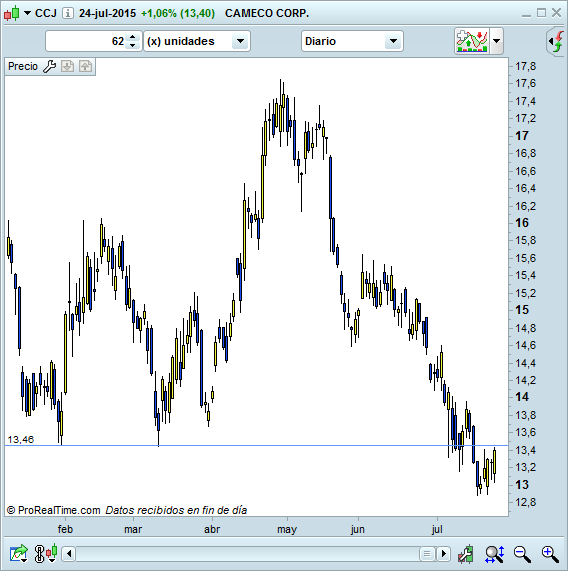Click the 15 price axis label
Screen dimensions: 568x571
[x=522, y=310]
